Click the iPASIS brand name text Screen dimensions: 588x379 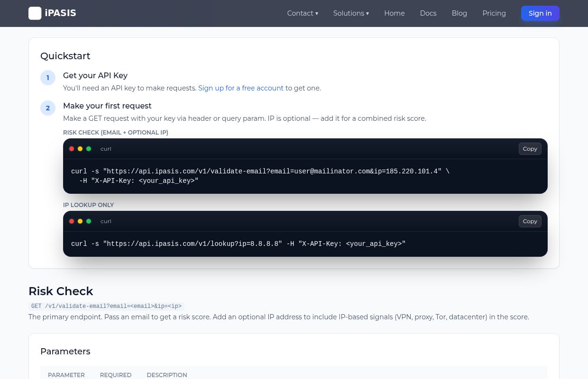[60, 13]
